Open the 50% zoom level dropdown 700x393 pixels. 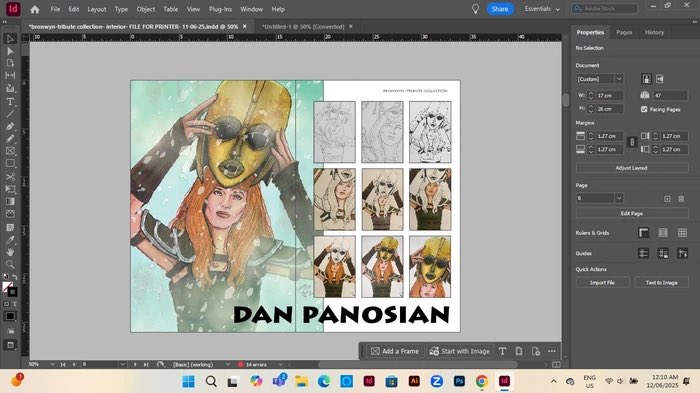click(x=52, y=364)
